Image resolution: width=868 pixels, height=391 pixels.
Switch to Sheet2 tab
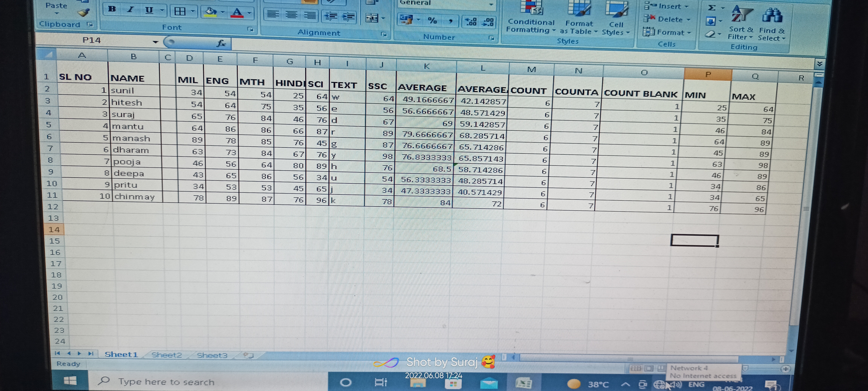pyautogui.click(x=167, y=355)
